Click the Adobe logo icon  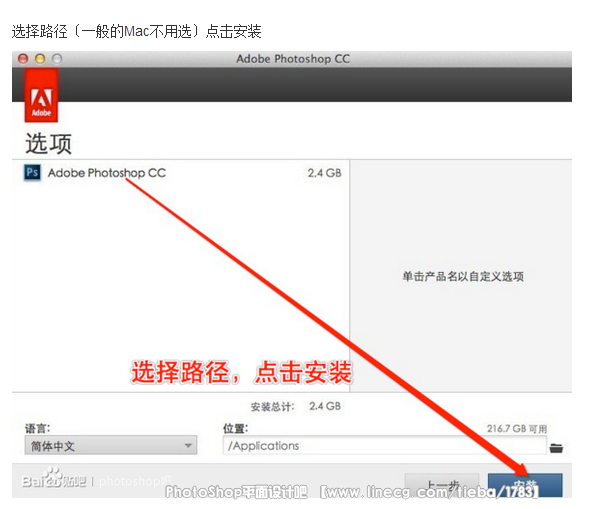pyautogui.click(x=41, y=95)
